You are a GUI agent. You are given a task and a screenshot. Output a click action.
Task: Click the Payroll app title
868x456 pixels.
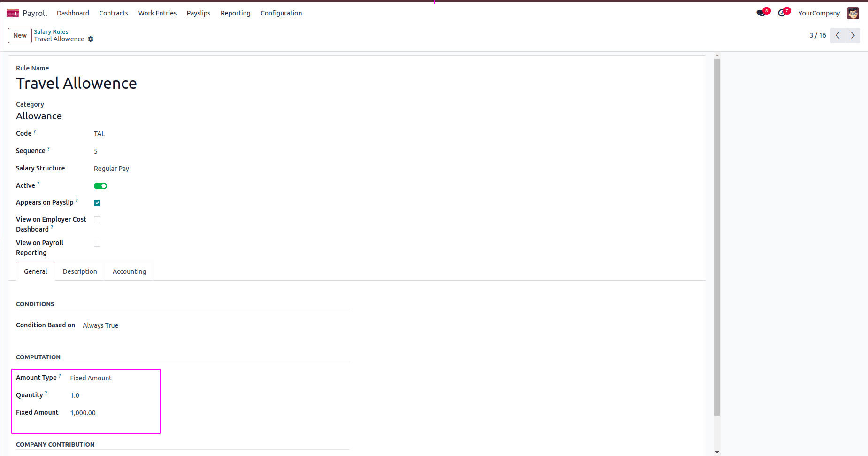(35, 13)
